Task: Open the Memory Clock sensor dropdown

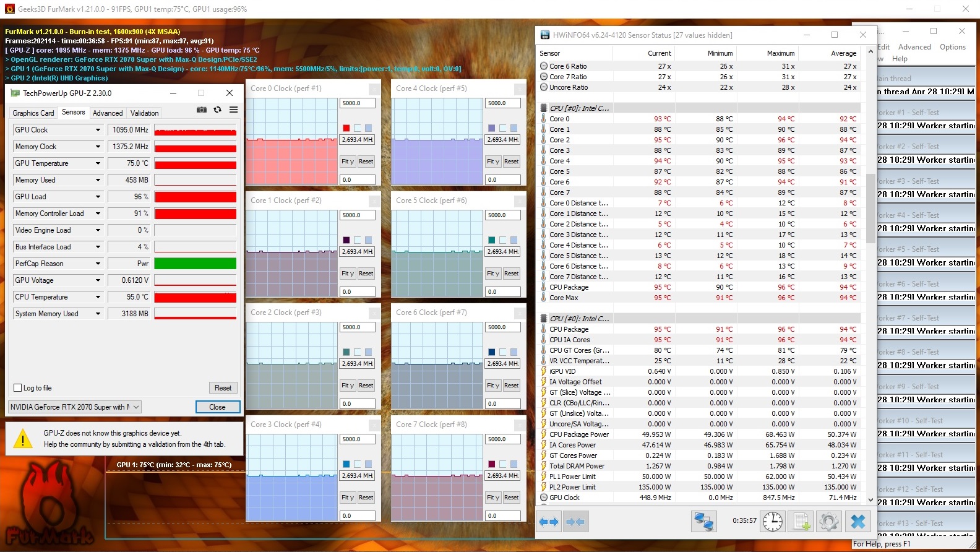Action: 98,147
